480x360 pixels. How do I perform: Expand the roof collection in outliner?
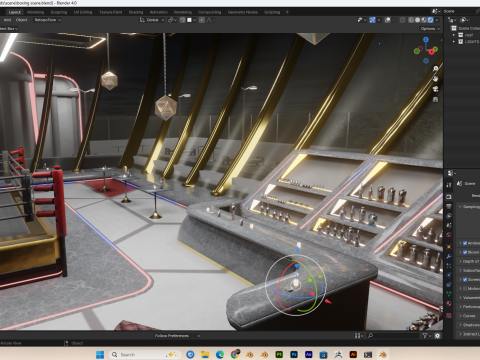pos(454,35)
